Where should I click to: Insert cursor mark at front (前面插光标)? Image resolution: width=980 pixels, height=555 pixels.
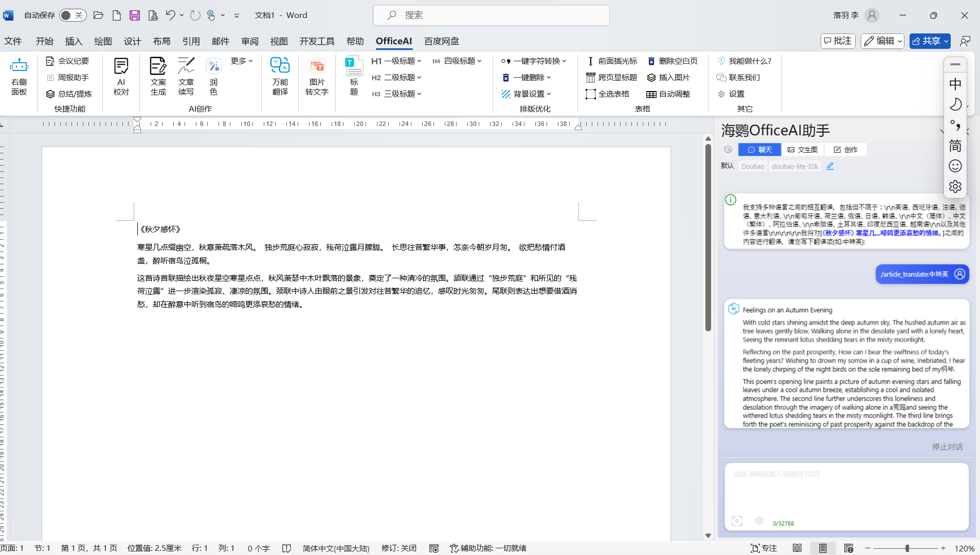(x=612, y=61)
